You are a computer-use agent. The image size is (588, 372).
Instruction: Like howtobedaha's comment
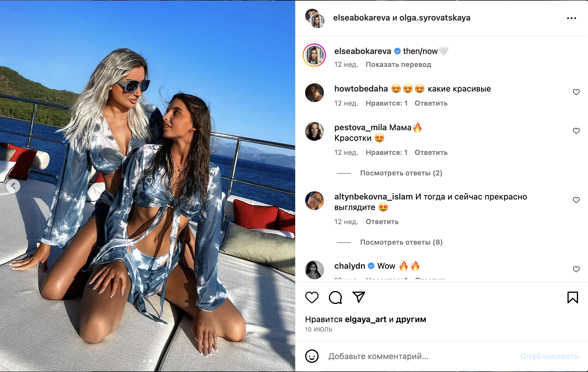point(576,92)
